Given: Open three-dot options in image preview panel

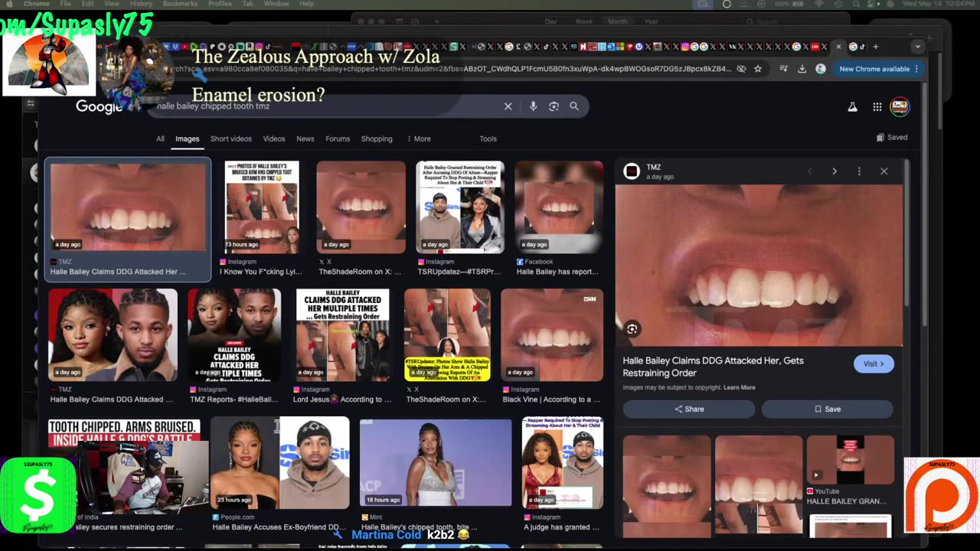Looking at the screenshot, I should point(859,171).
